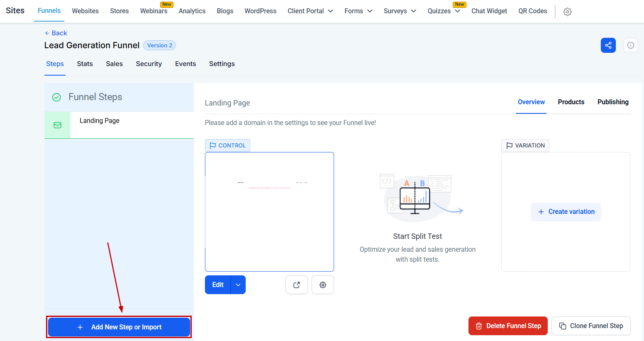Expand the Edit button dropdown arrow
This screenshot has width=644, height=341.
(238, 285)
